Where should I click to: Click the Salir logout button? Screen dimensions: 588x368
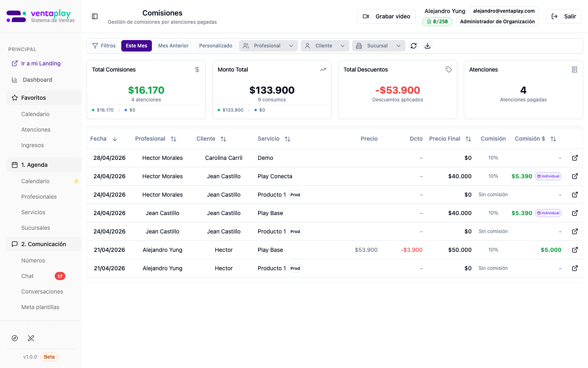(563, 16)
